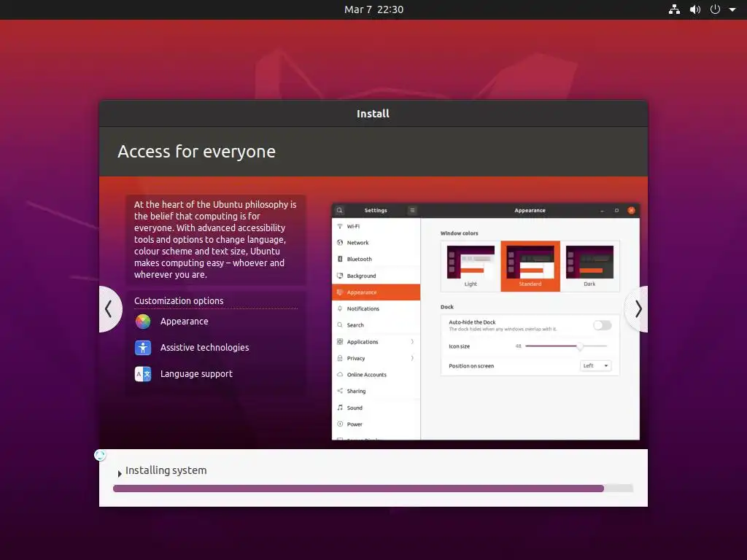Click the power icon in top bar

tap(715, 9)
